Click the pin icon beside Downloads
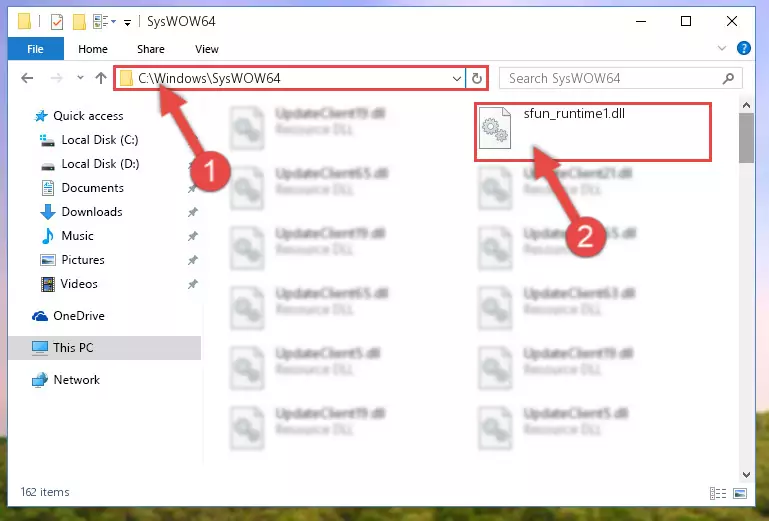 point(193,212)
